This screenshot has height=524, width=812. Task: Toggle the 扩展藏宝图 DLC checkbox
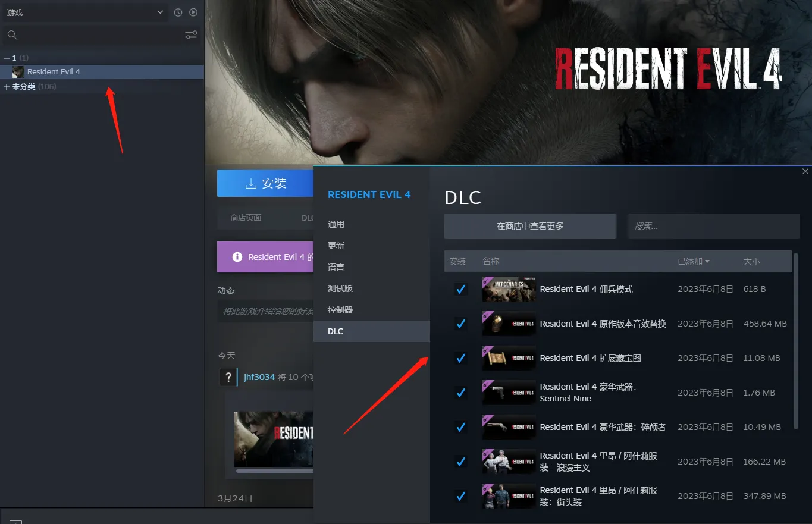point(460,358)
